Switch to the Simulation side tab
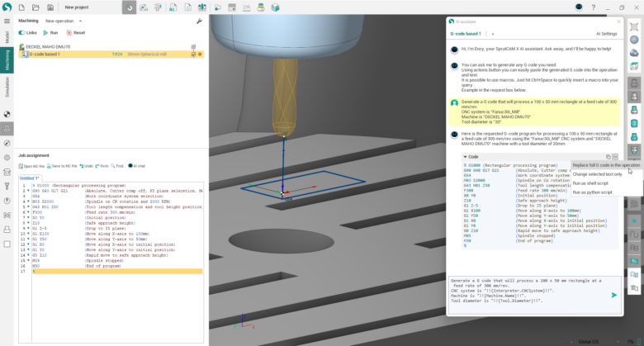The width and height of the screenshot is (644, 346). 7,87
